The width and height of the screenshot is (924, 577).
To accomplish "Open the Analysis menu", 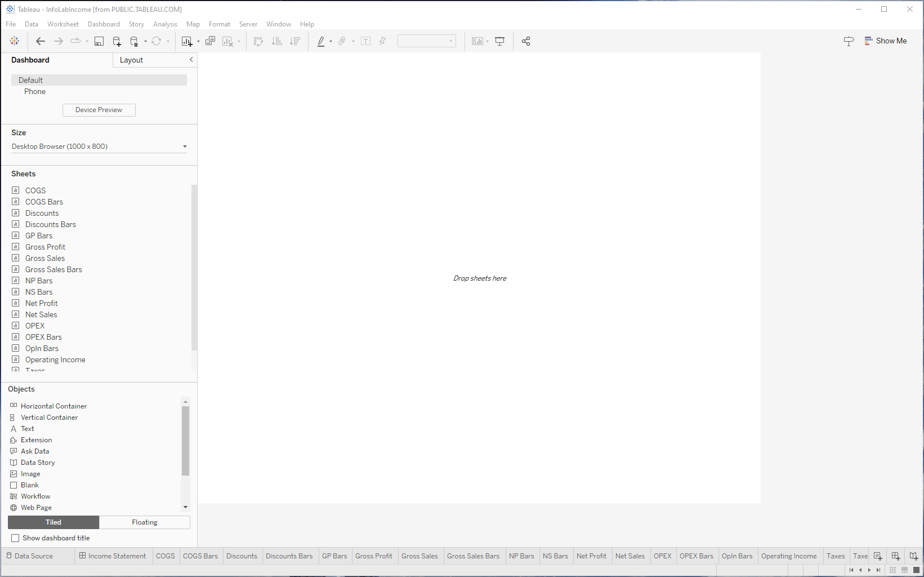I will click(x=165, y=24).
